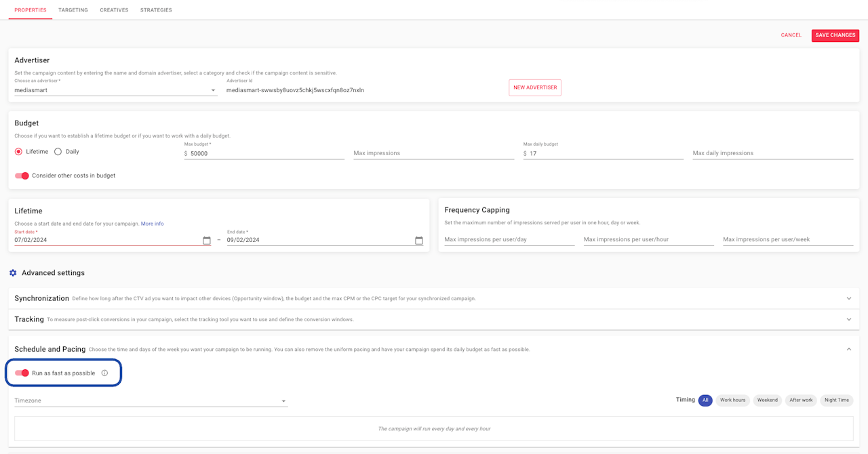Toggle Consider other costs in budget
Image resolution: width=868 pixels, height=454 pixels.
click(x=22, y=176)
